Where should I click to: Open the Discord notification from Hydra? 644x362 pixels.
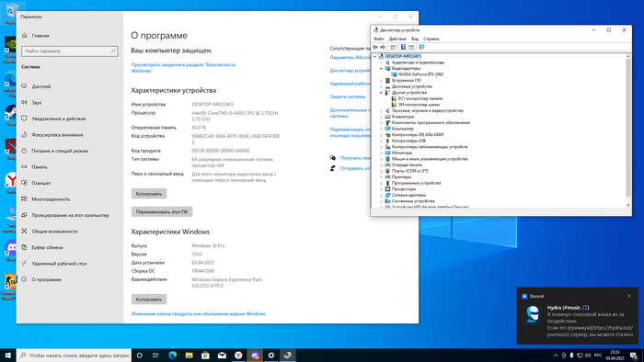click(x=577, y=316)
